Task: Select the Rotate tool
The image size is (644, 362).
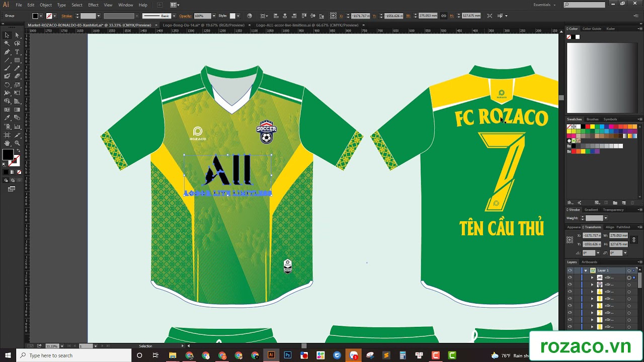Action: point(7,85)
